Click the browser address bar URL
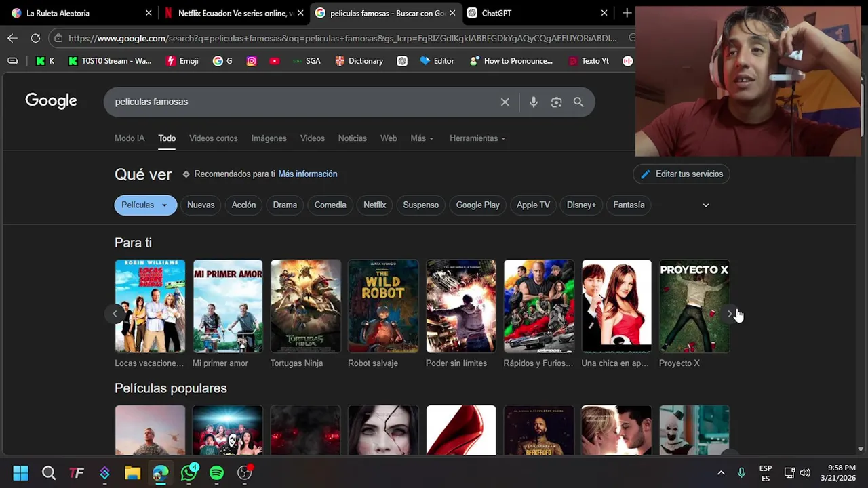Screen dimensions: 868x488 click(342, 38)
